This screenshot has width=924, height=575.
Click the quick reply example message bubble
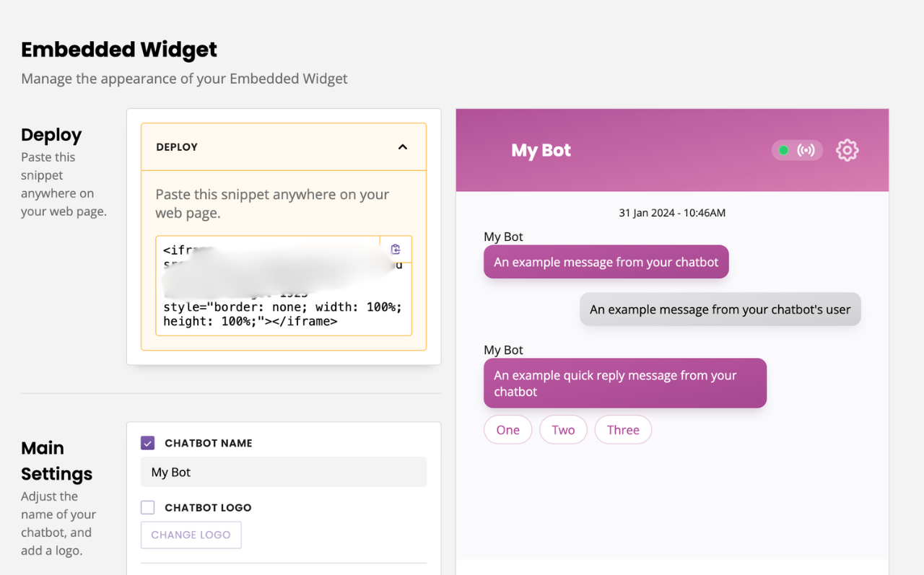tap(625, 383)
